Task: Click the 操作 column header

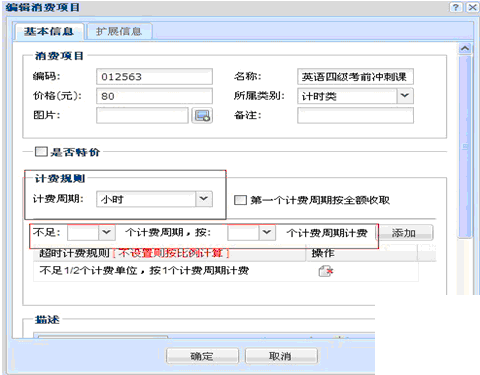Action: pos(361,253)
